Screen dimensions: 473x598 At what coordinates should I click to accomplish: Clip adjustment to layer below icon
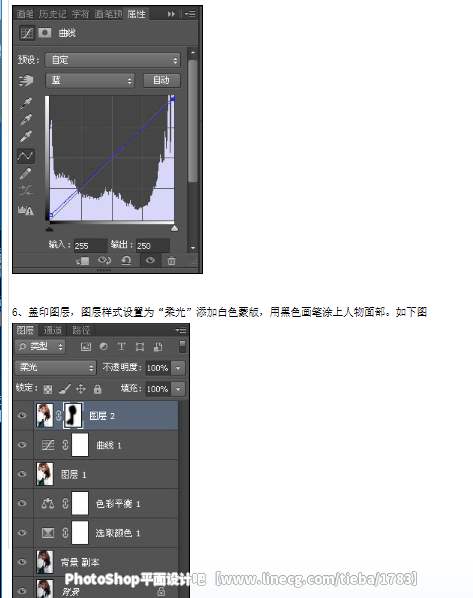coord(82,261)
